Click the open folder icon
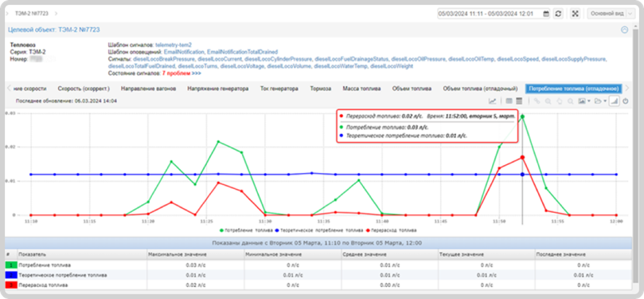The height and width of the screenshot is (299, 644). 598,100
